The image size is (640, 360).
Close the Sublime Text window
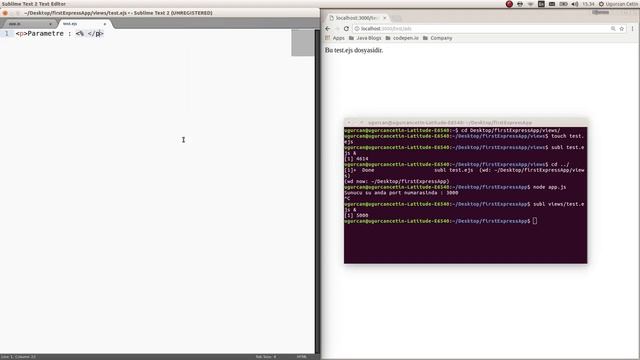coord(5,13)
